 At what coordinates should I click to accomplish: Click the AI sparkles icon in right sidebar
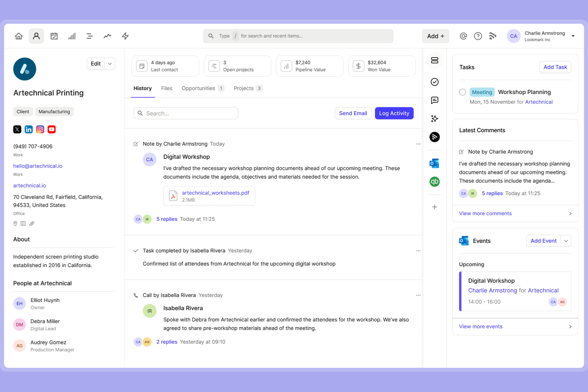(x=434, y=118)
